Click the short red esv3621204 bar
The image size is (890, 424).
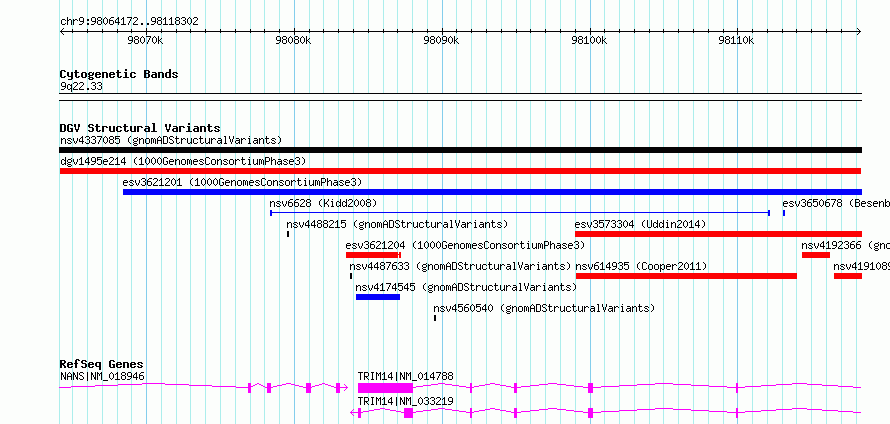pyautogui.click(x=373, y=255)
